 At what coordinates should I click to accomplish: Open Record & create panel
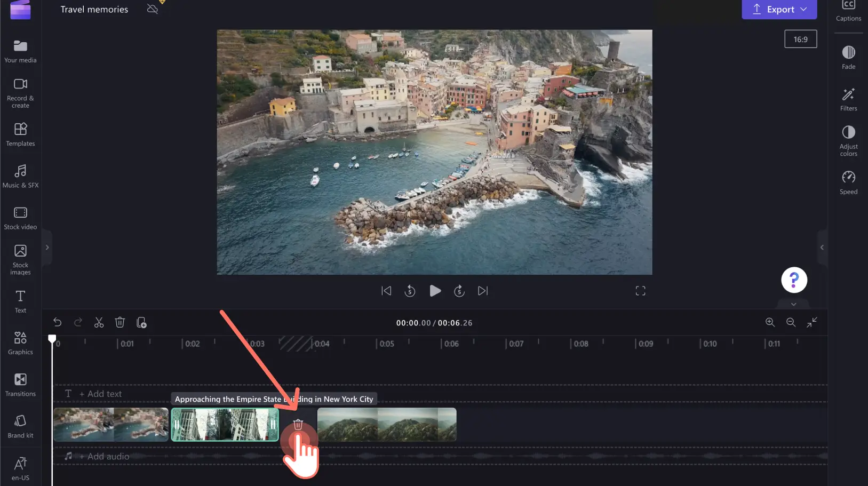click(x=20, y=93)
